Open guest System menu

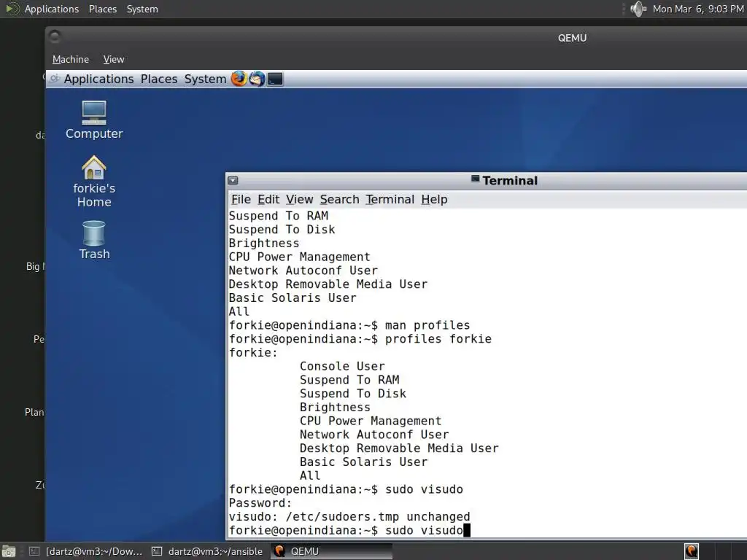205,79
